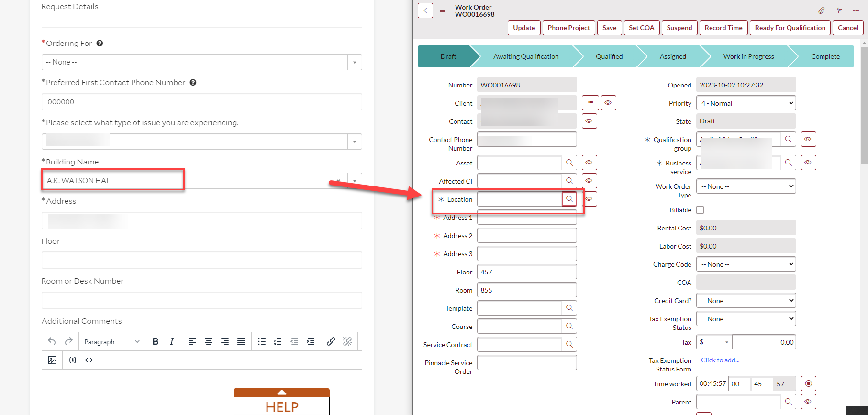Preview the Location record

590,199
